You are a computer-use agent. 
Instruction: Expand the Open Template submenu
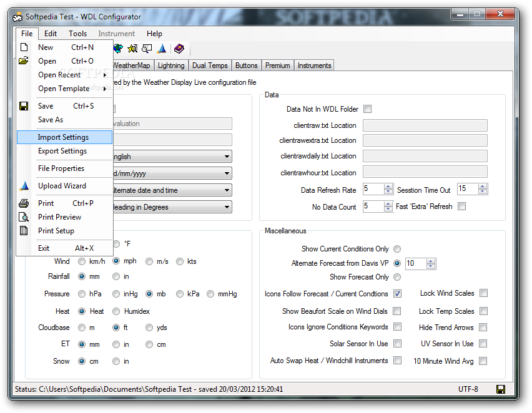(64, 89)
